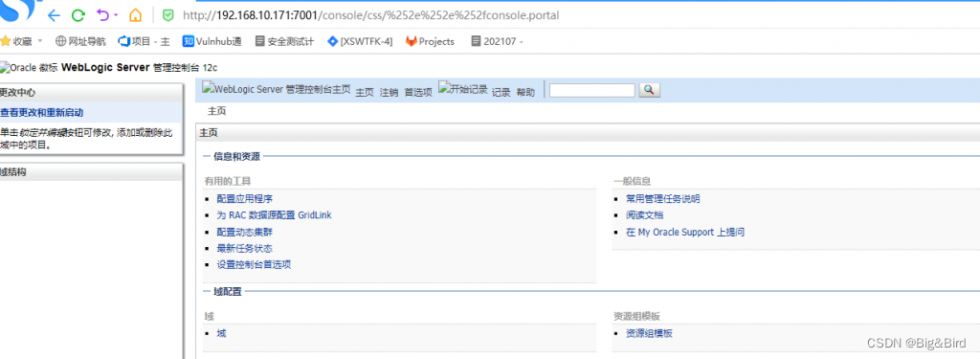Open the GitLab Projects bookmark
Viewport: 980px width, 359px height.
(430, 41)
